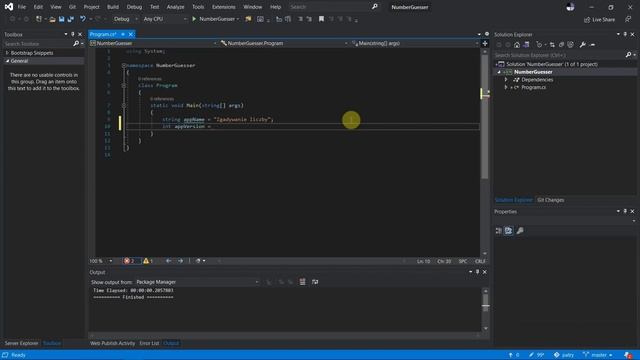Expand Bootstrap Snippets in Toolbox
640x360 pixels.
coord(7,53)
